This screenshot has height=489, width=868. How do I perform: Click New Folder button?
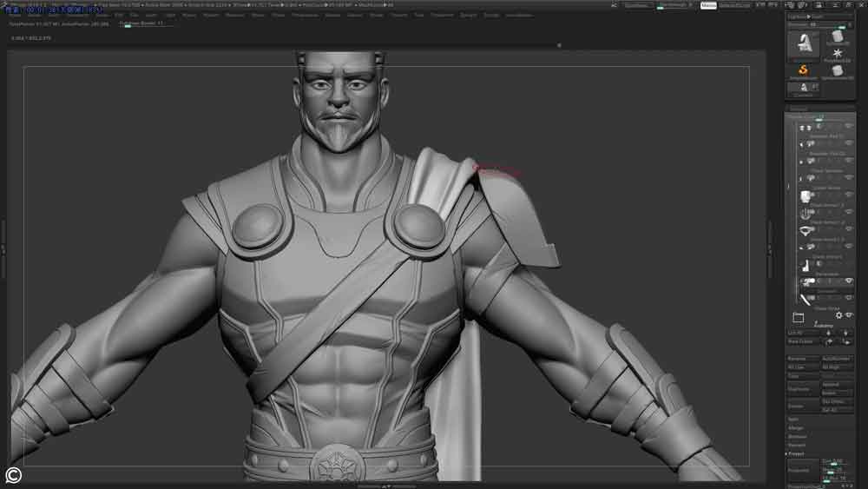(x=804, y=342)
